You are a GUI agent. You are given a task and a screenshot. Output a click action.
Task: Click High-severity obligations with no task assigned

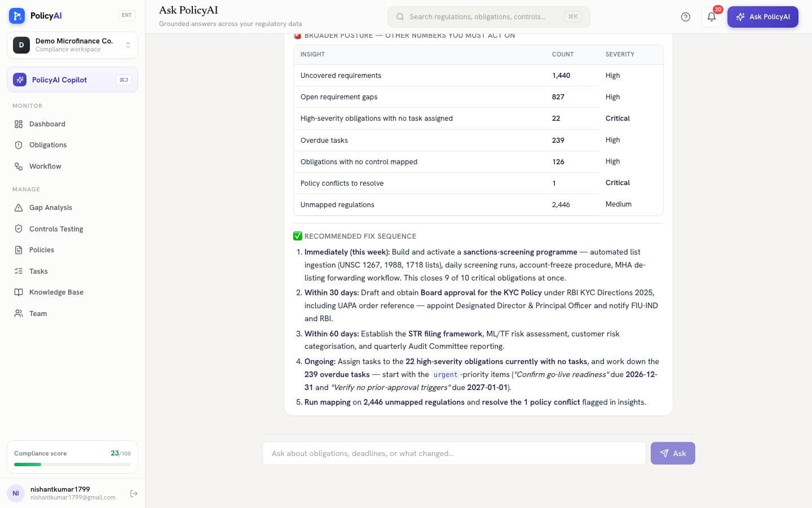377,119
